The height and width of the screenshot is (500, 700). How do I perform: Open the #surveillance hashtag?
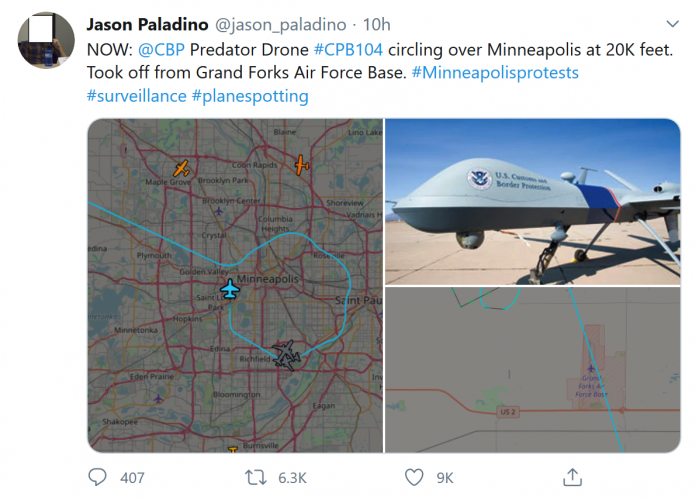tap(135, 96)
